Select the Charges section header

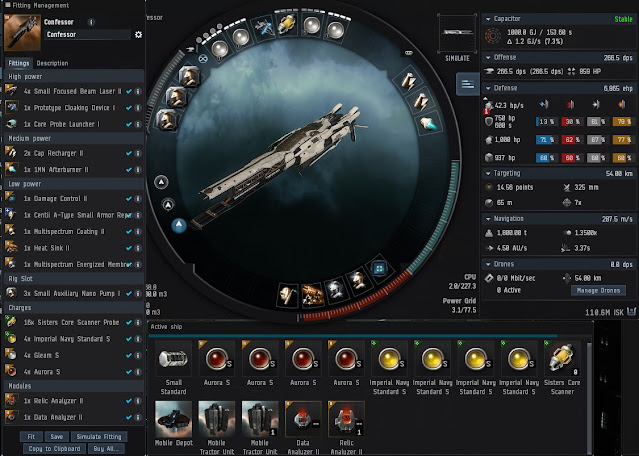point(73,308)
